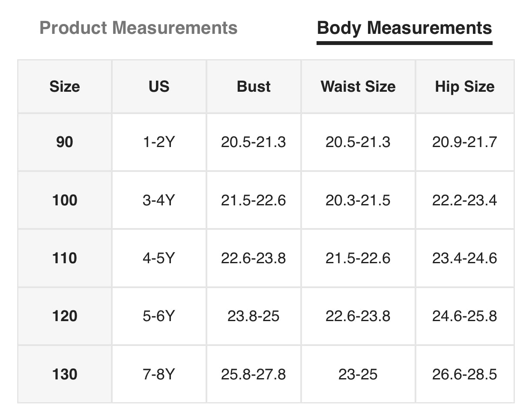Click the US column header
Screen dimensions: 532x412
coord(159,87)
